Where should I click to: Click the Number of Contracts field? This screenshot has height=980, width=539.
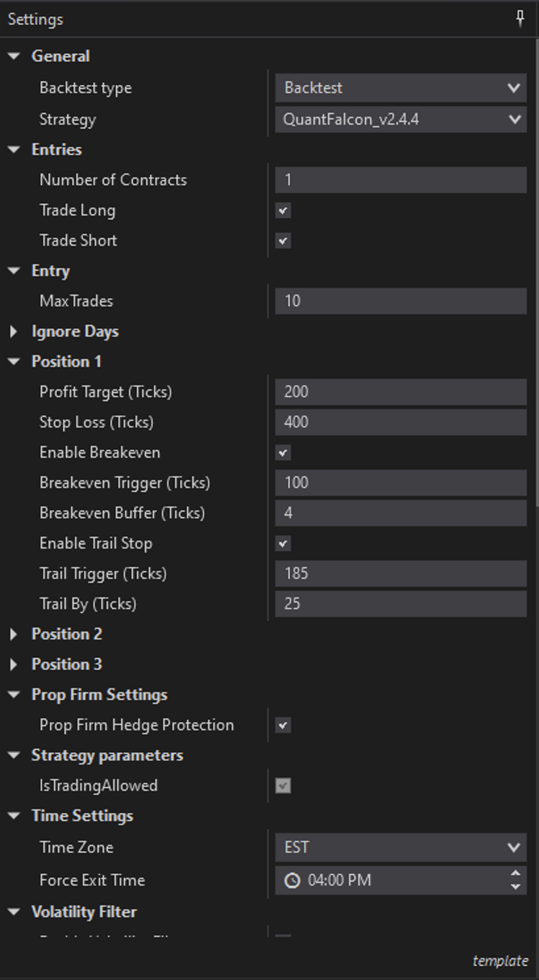(400, 180)
